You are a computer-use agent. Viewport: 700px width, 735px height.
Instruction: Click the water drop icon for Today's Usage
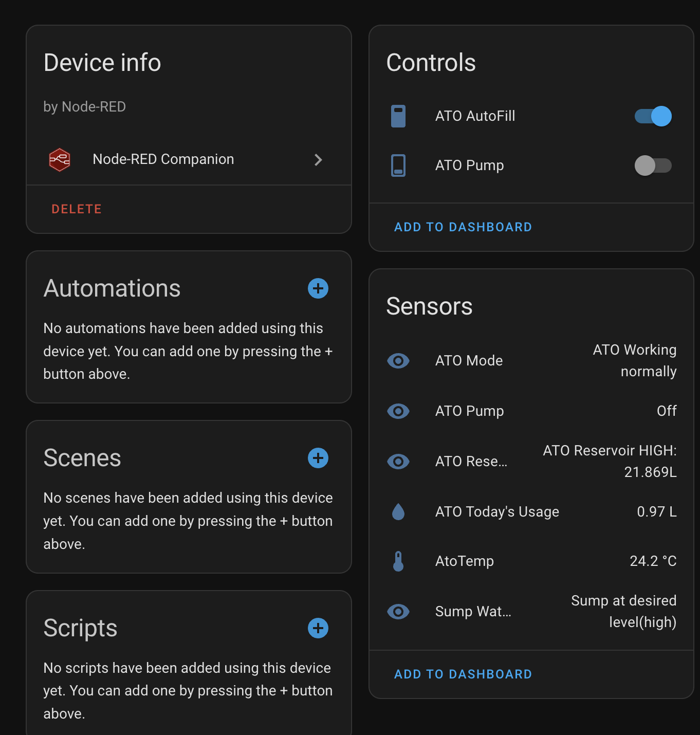click(x=398, y=512)
